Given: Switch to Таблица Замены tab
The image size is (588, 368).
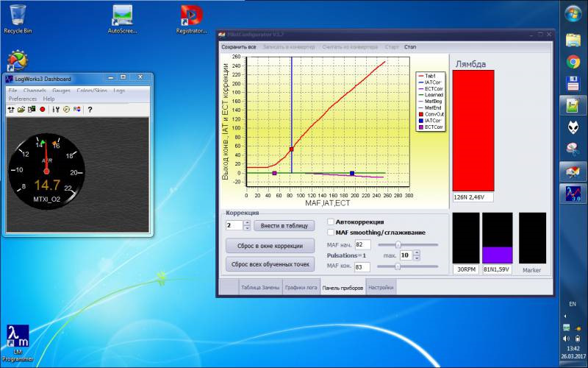Looking at the screenshot, I should click(260, 287).
